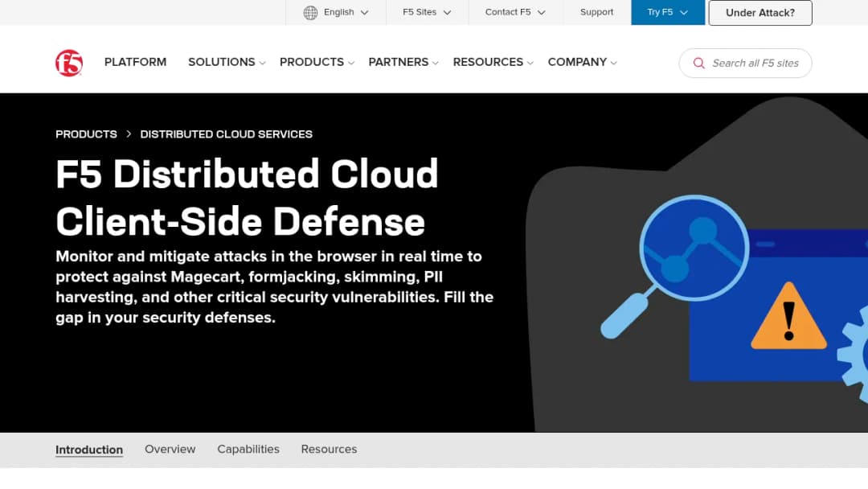Click the magnifying glass hero illustration

(675, 266)
